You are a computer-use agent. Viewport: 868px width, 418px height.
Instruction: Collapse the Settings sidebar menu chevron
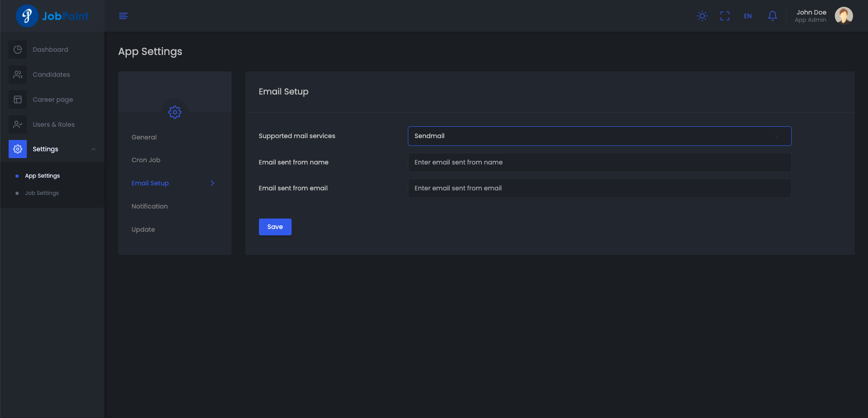click(x=94, y=149)
